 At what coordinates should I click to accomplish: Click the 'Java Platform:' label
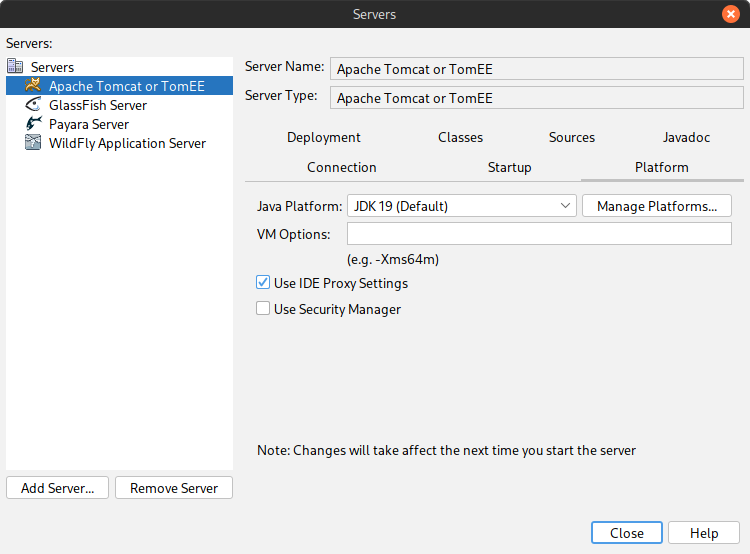tap(299, 206)
